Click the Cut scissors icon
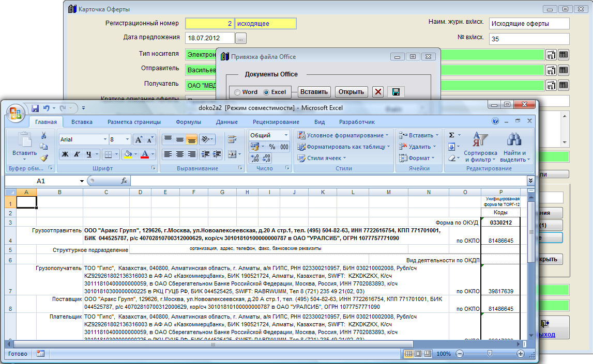 click(44, 135)
